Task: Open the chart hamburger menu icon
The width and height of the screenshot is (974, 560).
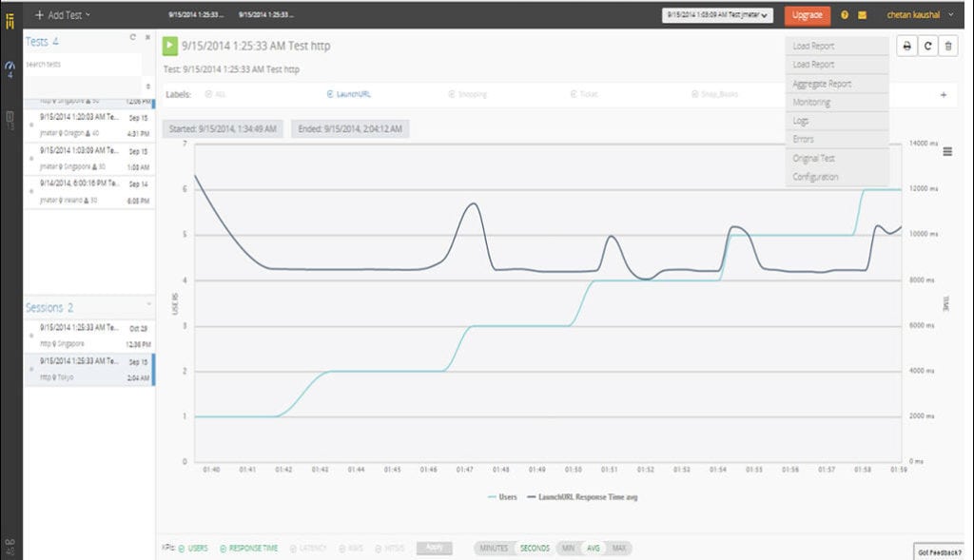Action: point(947,150)
